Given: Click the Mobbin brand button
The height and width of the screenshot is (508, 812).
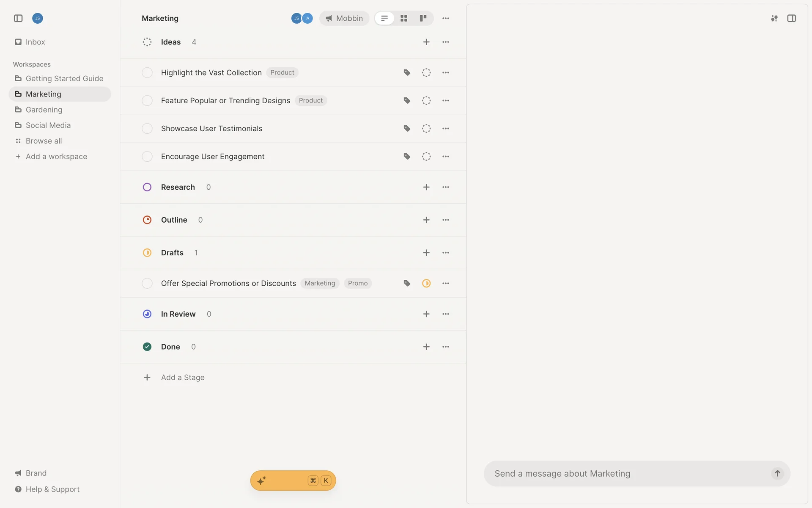Looking at the screenshot, I should click(344, 18).
